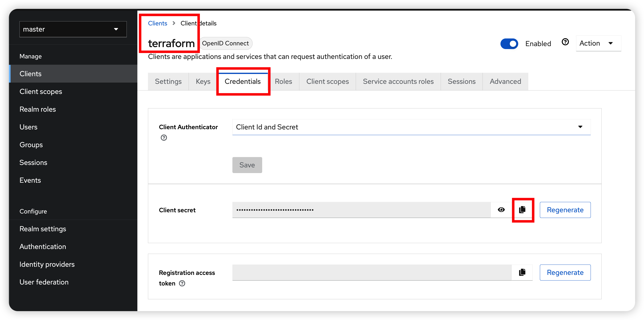Expand the Action dropdown menu
This screenshot has height=320, width=644.
coord(598,44)
